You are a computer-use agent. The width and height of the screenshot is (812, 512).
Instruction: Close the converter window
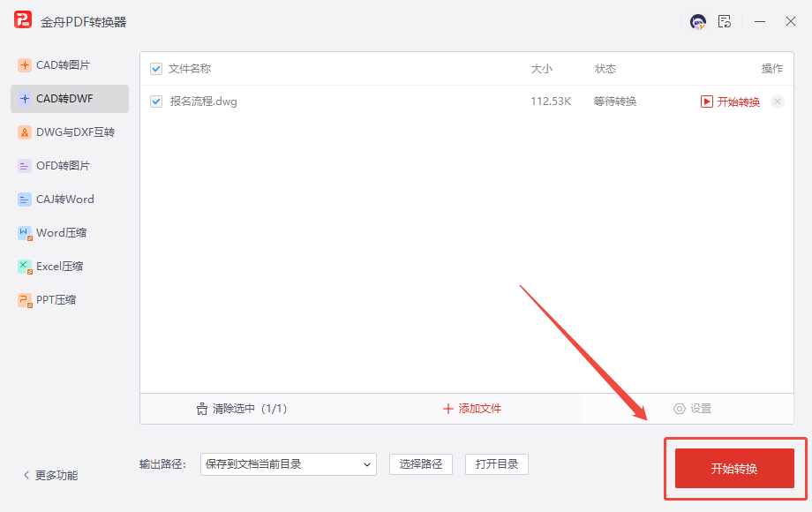pyautogui.click(x=790, y=22)
